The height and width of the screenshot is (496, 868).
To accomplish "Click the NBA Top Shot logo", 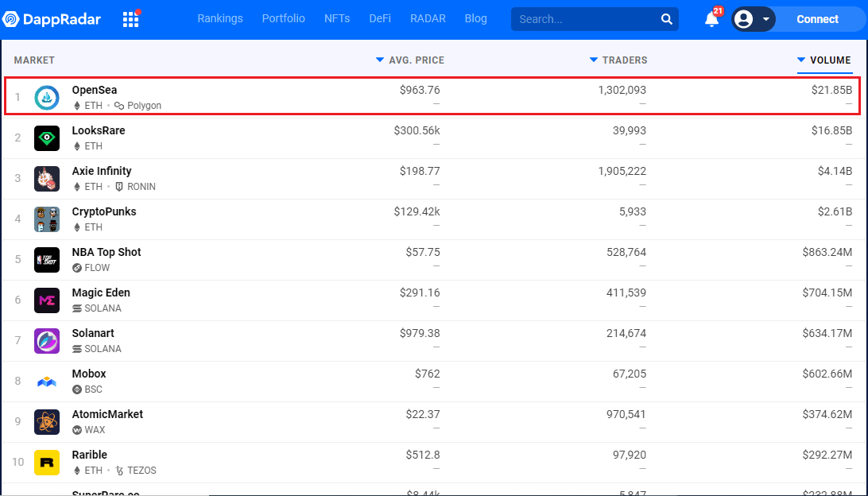I will pos(47,260).
